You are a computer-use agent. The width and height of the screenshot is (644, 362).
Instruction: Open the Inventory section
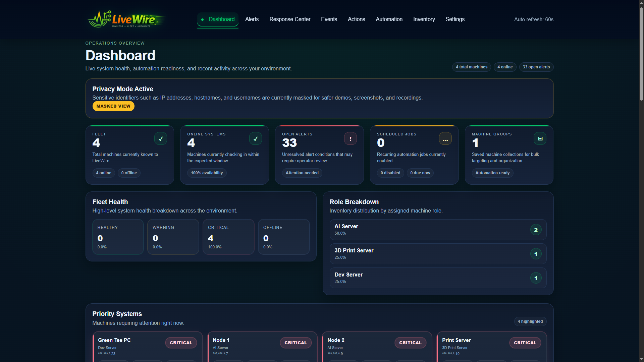pyautogui.click(x=424, y=19)
